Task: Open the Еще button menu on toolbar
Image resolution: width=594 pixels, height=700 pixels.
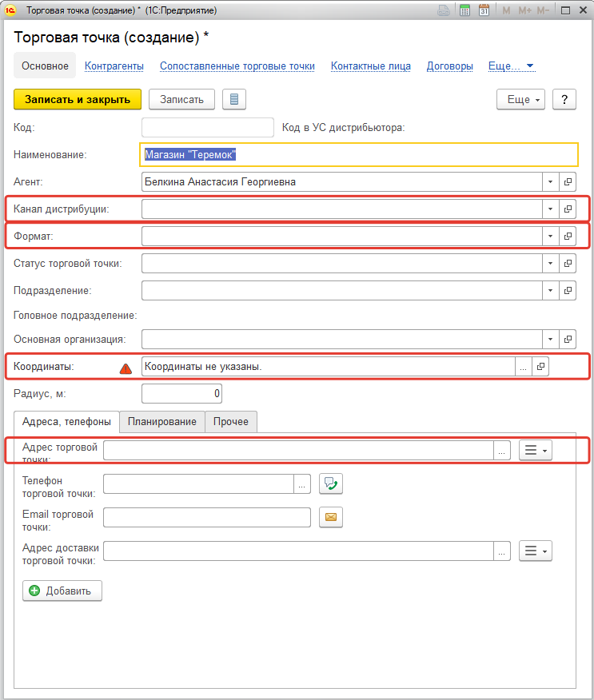Action: (520, 99)
